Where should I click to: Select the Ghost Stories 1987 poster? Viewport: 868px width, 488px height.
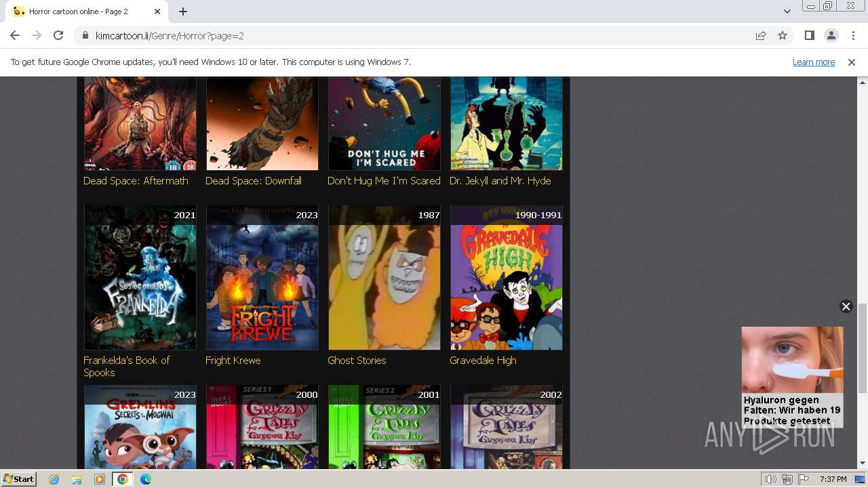click(384, 278)
